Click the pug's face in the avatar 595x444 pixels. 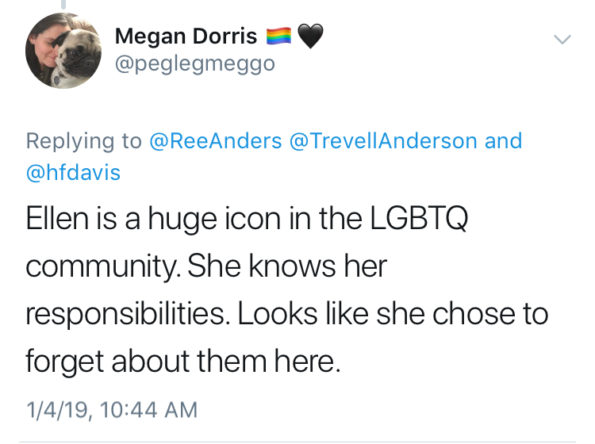[x=76, y=53]
